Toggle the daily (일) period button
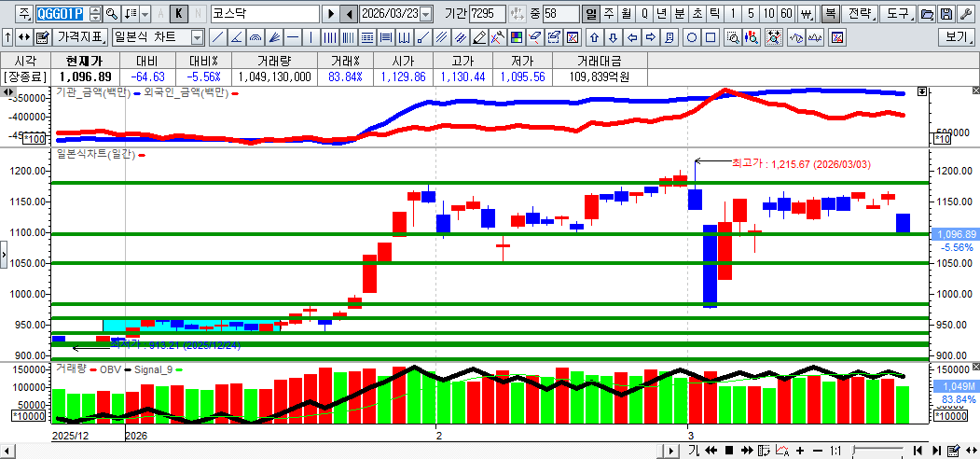 click(591, 14)
